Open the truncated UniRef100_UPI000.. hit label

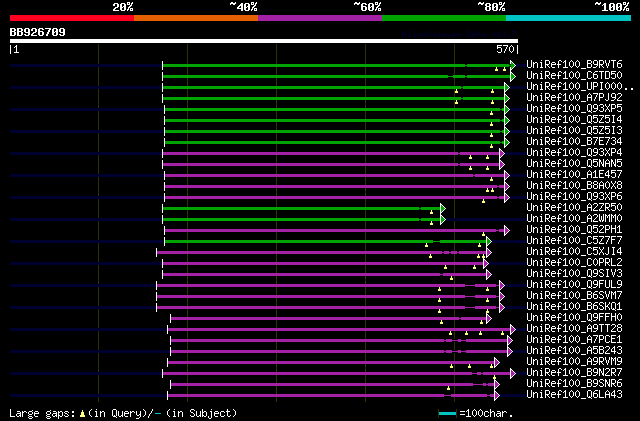pos(580,87)
